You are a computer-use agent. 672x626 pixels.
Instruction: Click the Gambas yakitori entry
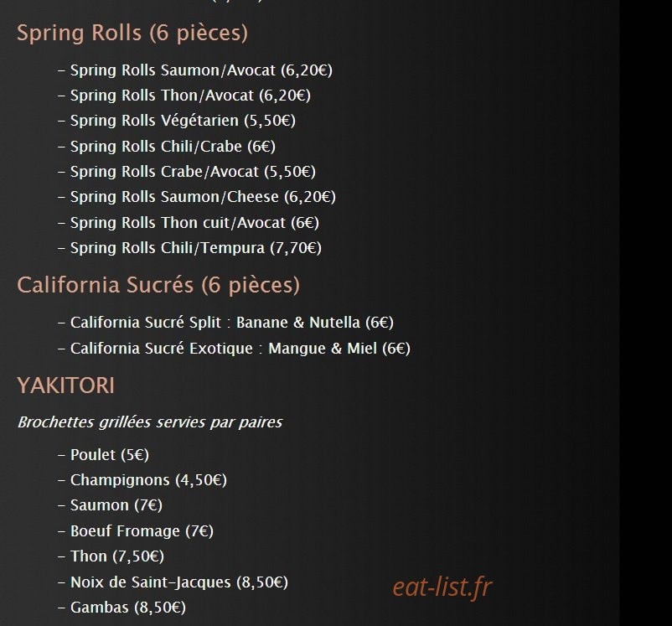coord(122,608)
